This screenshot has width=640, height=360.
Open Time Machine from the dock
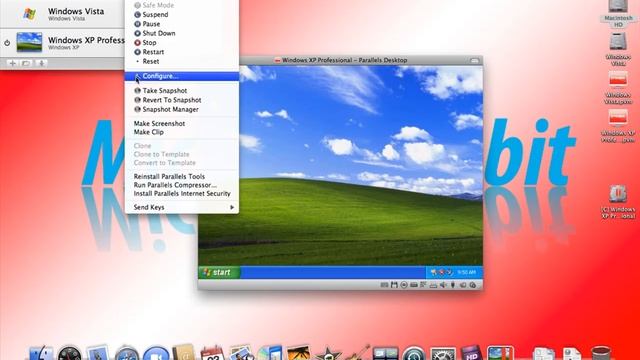click(x=414, y=353)
